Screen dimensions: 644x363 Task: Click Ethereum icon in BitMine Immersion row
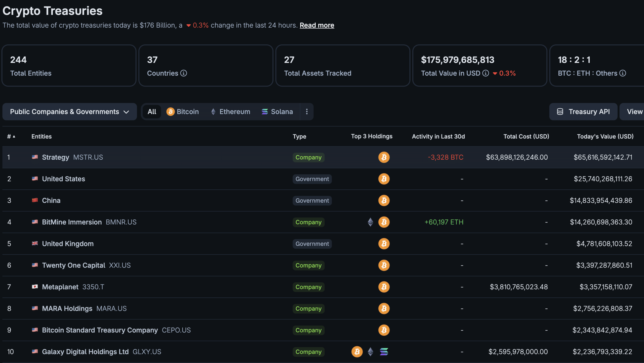[x=370, y=222]
